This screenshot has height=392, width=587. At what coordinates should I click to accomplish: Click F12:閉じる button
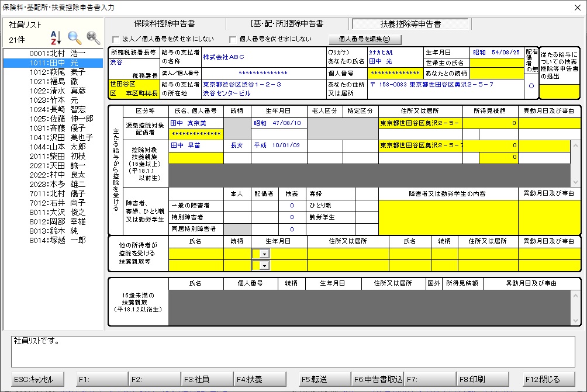(549, 379)
